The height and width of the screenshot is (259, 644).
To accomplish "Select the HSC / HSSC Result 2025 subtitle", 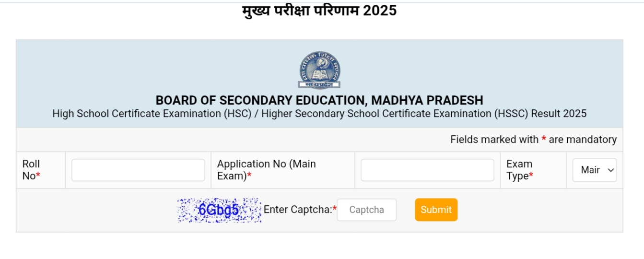I will (319, 114).
